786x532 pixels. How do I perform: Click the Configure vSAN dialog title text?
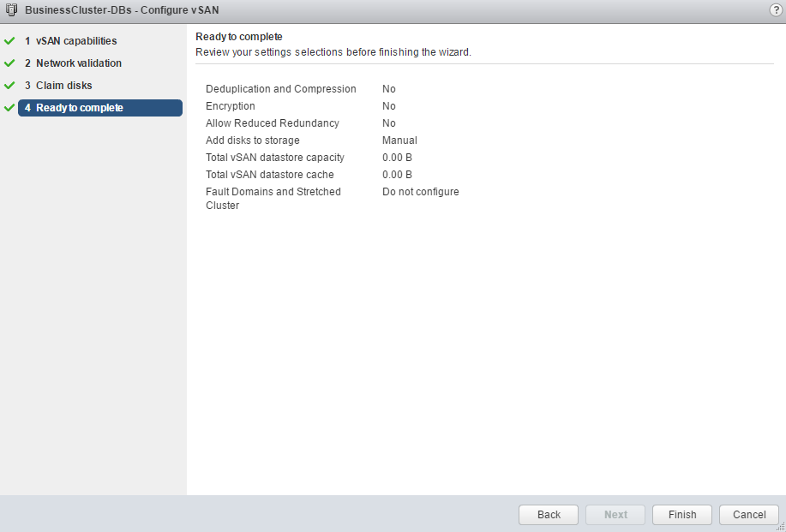tap(116, 10)
